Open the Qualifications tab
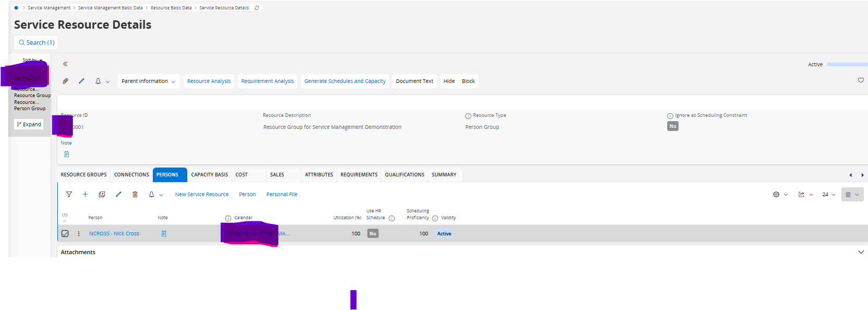Viewport: 868px width, 310px height. (404, 175)
